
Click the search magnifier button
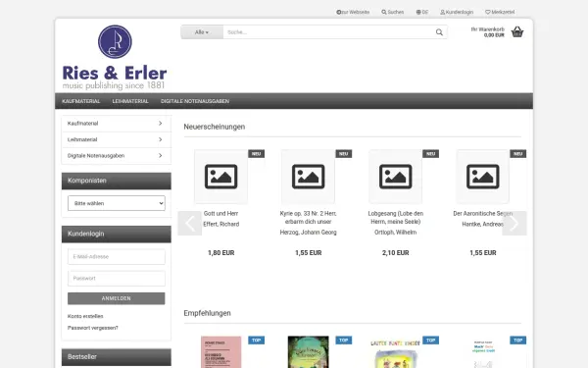[439, 32]
